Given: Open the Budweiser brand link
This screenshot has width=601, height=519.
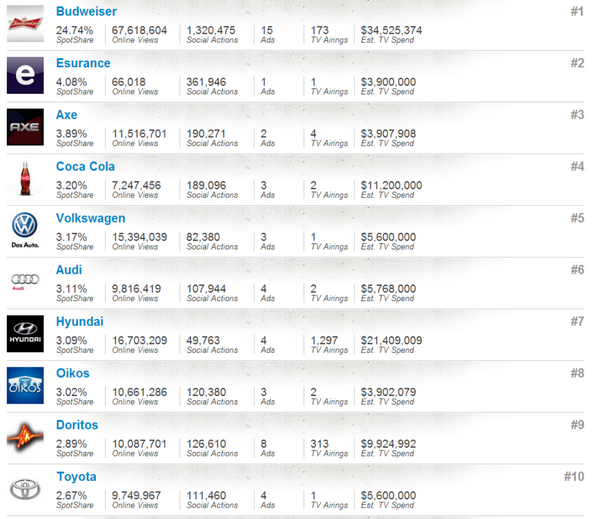Looking at the screenshot, I should 86,11.
